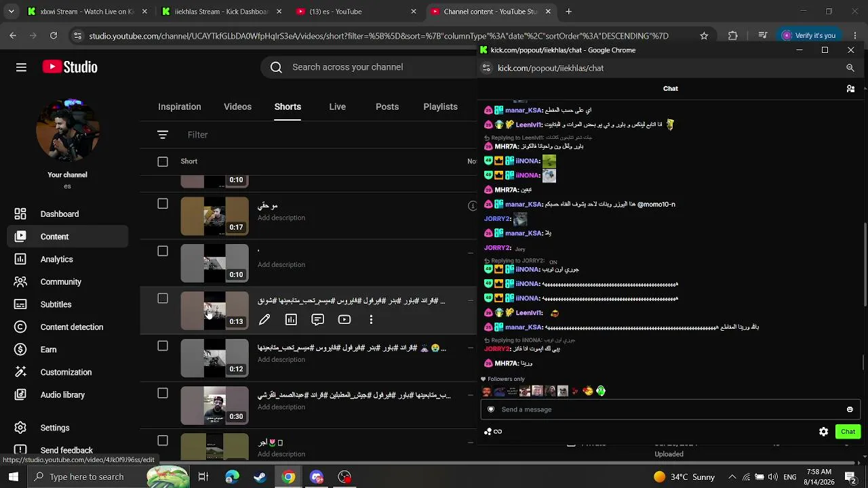This screenshot has height=488, width=868.
Task: Toggle the select-all checkbox in the Short header
Action: click(x=163, y=161)
